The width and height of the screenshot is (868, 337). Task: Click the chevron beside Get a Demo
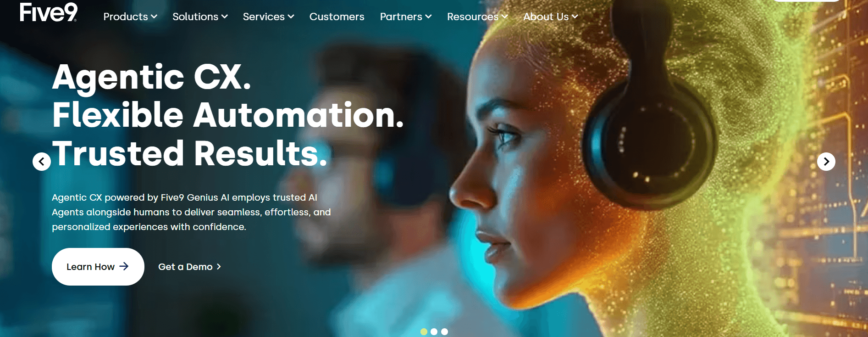pos(219,267)
